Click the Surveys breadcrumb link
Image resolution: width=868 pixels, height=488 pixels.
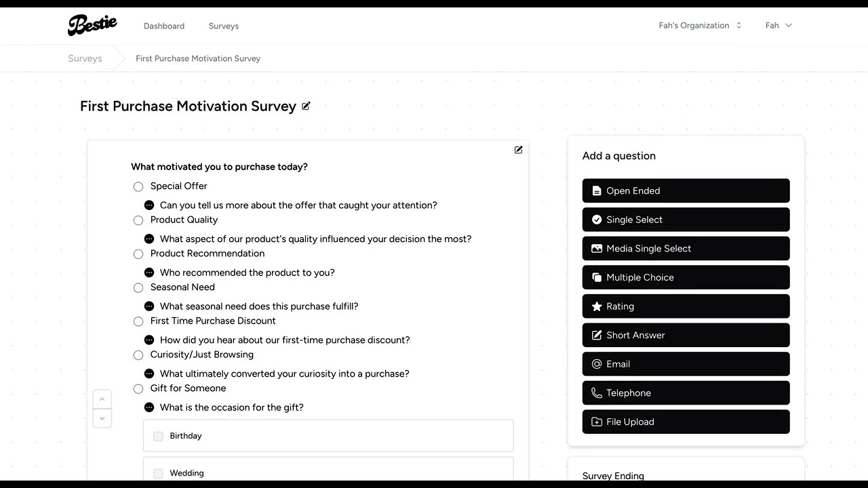click(x=85, y=58)
